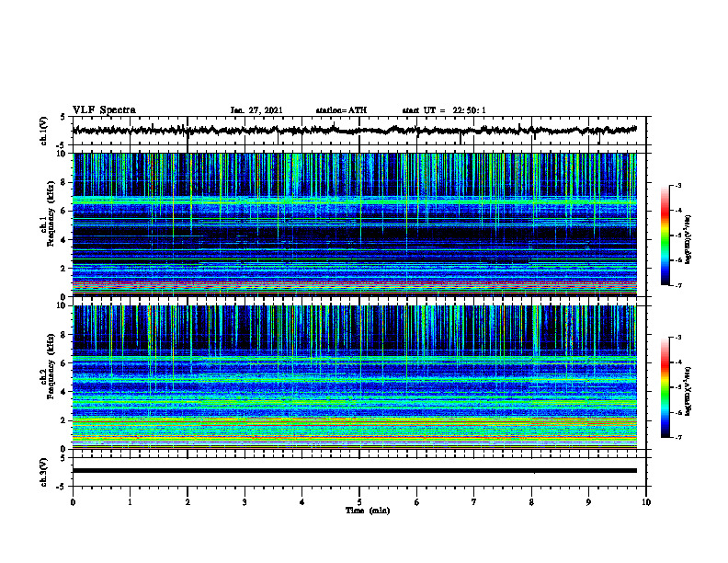Click the -3 label on ch.2 colorbar

point(677,338)
